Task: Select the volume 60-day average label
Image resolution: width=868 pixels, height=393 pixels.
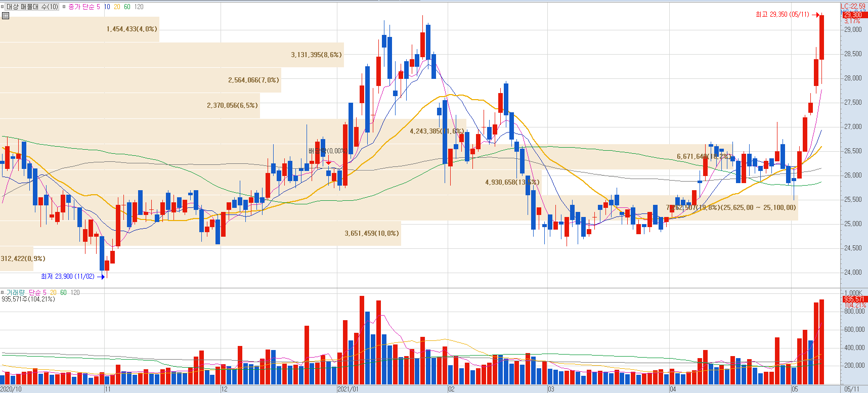Action: point(63,292)
